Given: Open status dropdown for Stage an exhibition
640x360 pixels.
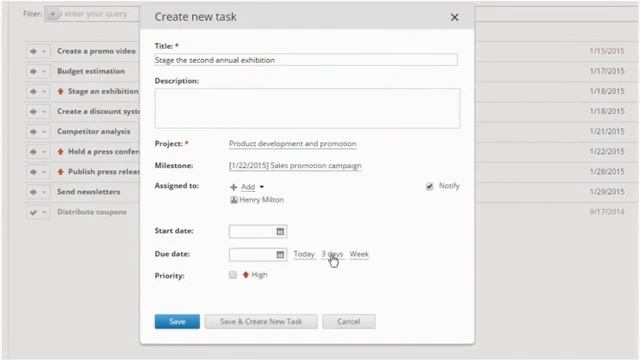Looking at the screenshot, I should pos(44,91).
